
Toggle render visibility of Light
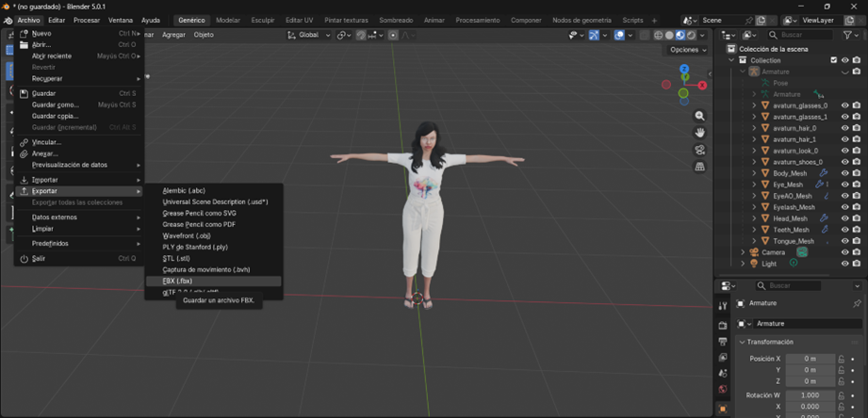[x=857, y=264]
